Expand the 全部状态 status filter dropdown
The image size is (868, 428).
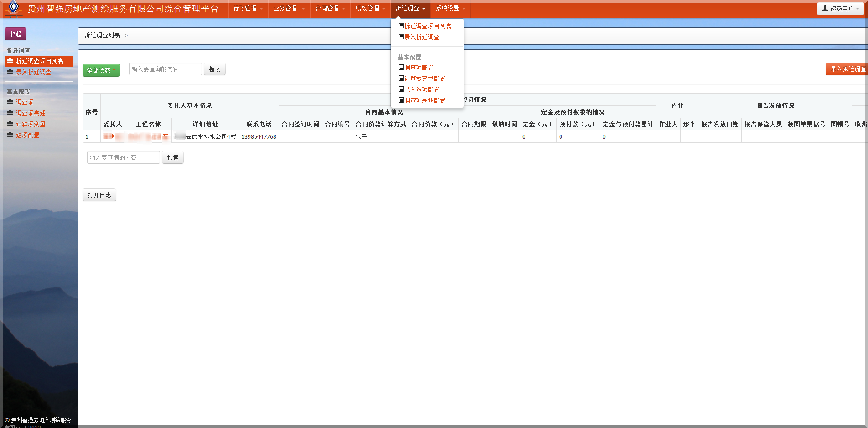point(101,70)
